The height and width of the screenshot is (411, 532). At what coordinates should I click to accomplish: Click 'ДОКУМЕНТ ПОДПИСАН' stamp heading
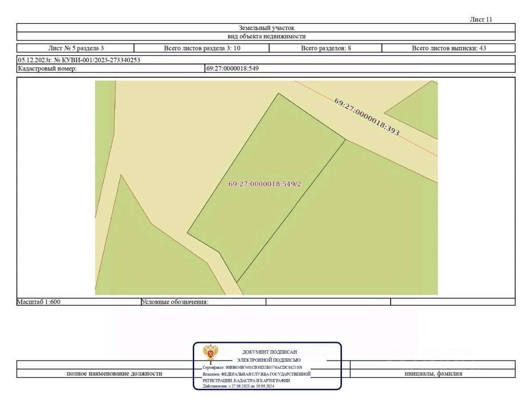click(270, 352)
